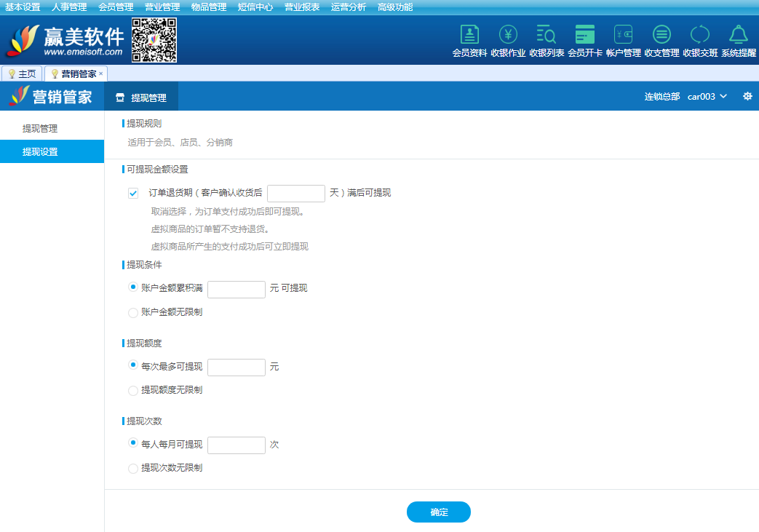Open the settings gear beside car003
Image resolution: width=759 pixels, height=532 pixels.
click(747, 96)
